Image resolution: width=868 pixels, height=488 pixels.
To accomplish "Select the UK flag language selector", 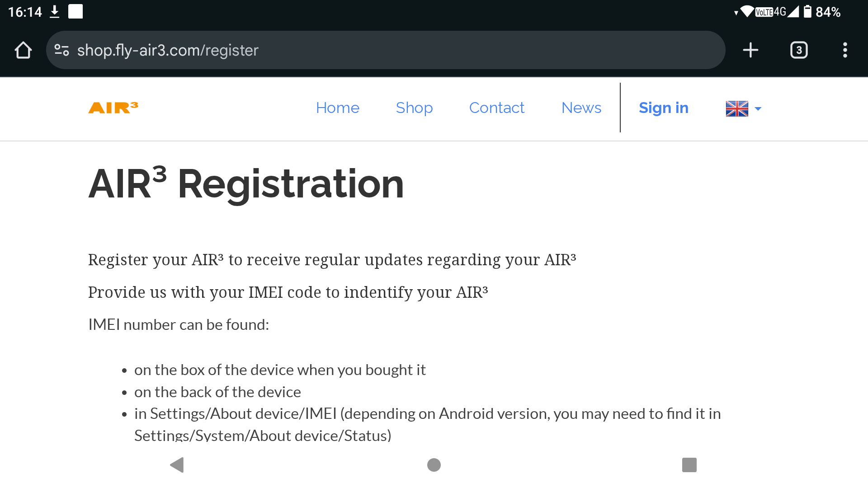I will (737, 108).
